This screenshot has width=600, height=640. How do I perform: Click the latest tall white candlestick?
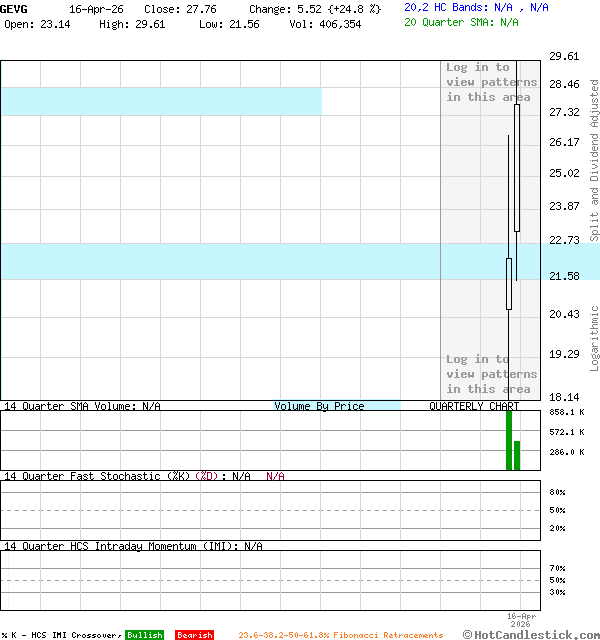pyautogui.click(x=517, y=167)
